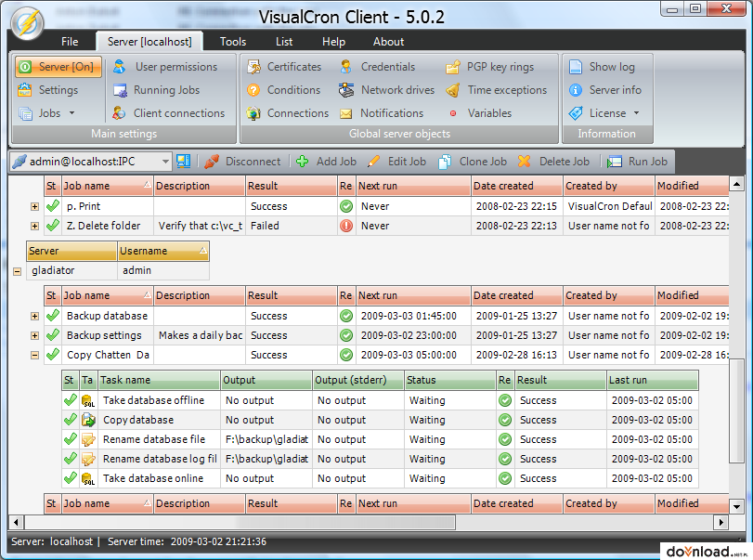Click the vertical scrollbar down arrow
This screenshot has height=560, width=753.
click(x=736, y=506)
